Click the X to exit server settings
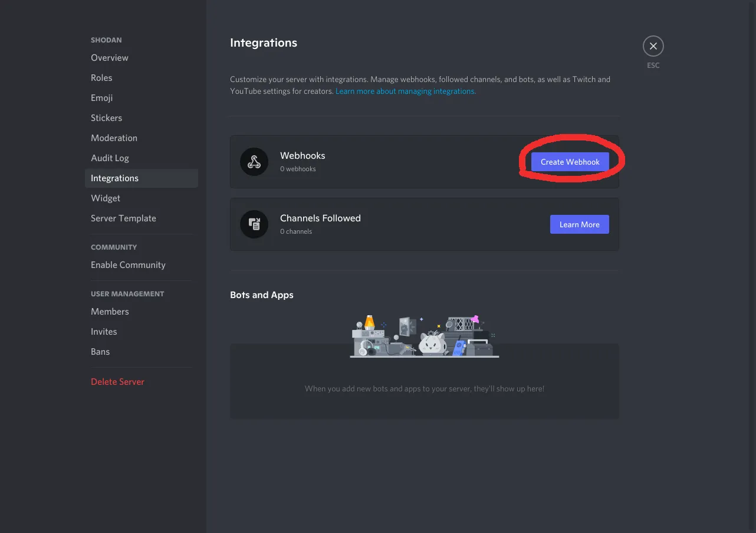This screenshot has height=533, width=756. [x=653, y=45]
